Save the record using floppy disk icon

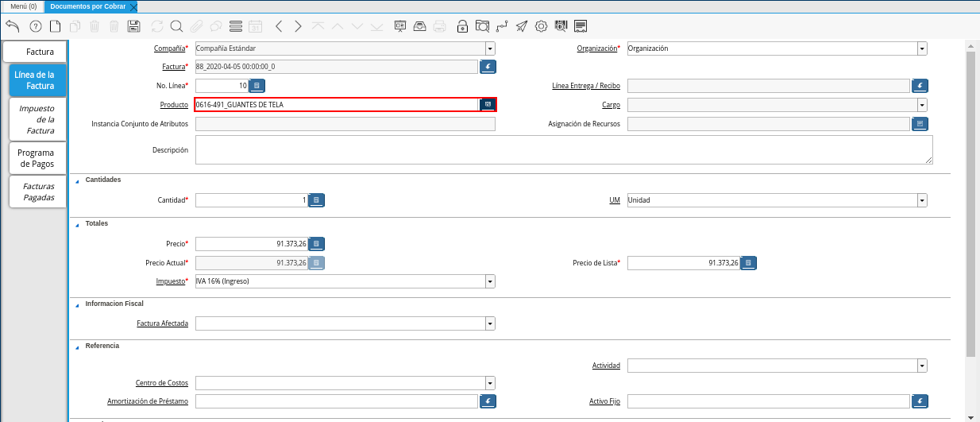tap(134, 26)
